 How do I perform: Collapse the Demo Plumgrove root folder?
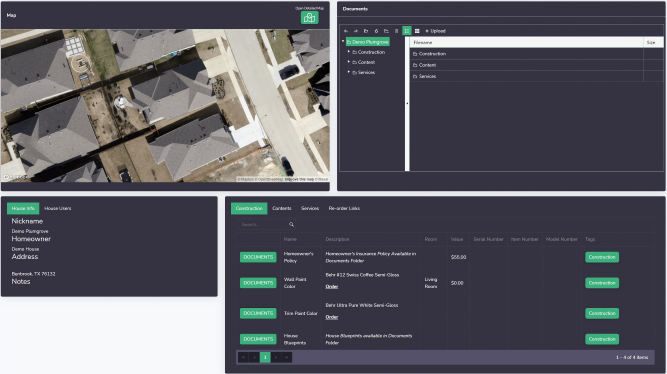[x=343, y=42]
